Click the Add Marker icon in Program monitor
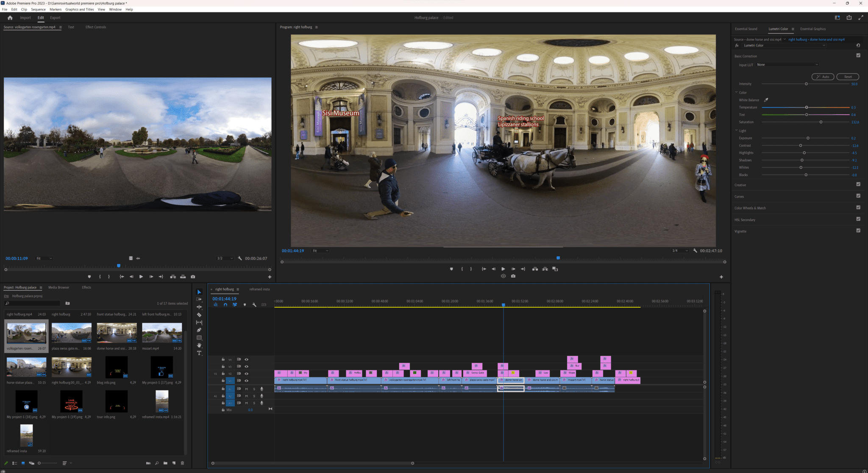This screenshot has height=473, width=868. tap(451, 269)
